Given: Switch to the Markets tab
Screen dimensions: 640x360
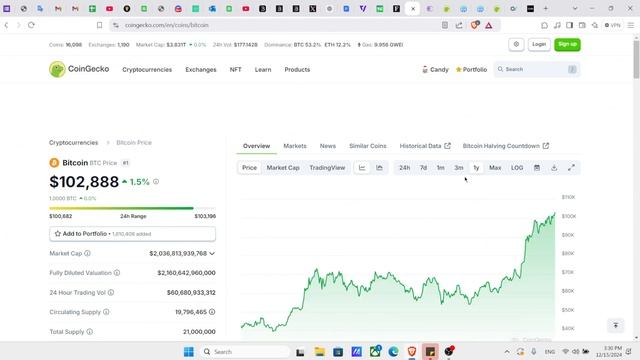Looking at the screenshot, I should click(295, 146).
